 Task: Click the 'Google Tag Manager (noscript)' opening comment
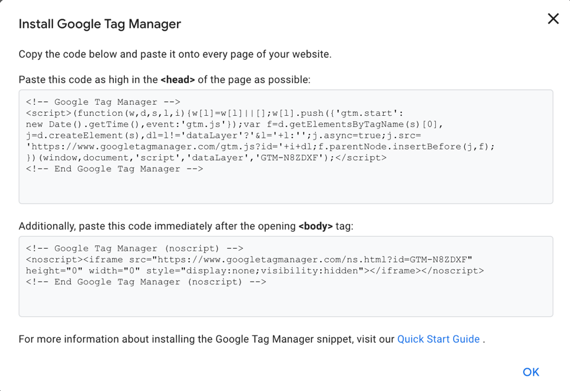tap(134, 249)
